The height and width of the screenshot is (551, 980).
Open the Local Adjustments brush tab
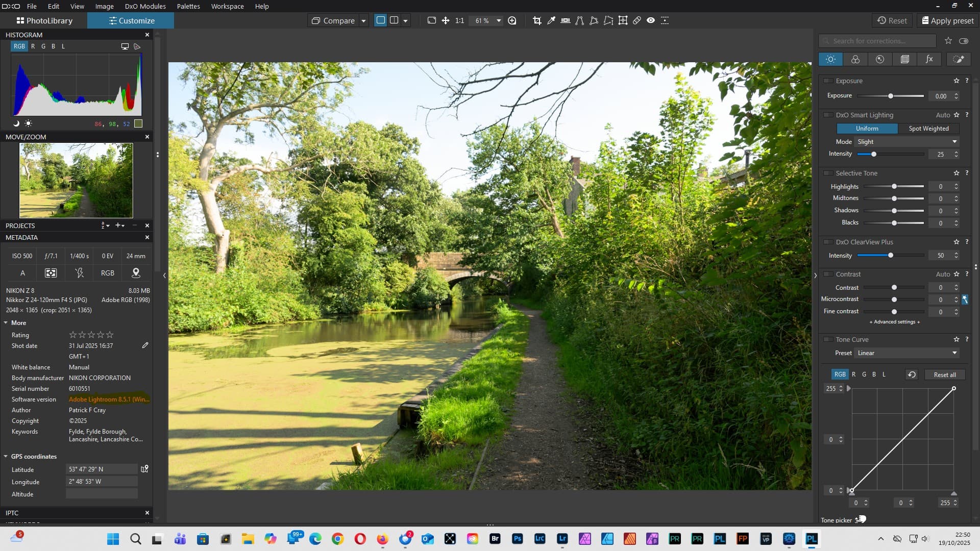(x=959, y=59)
